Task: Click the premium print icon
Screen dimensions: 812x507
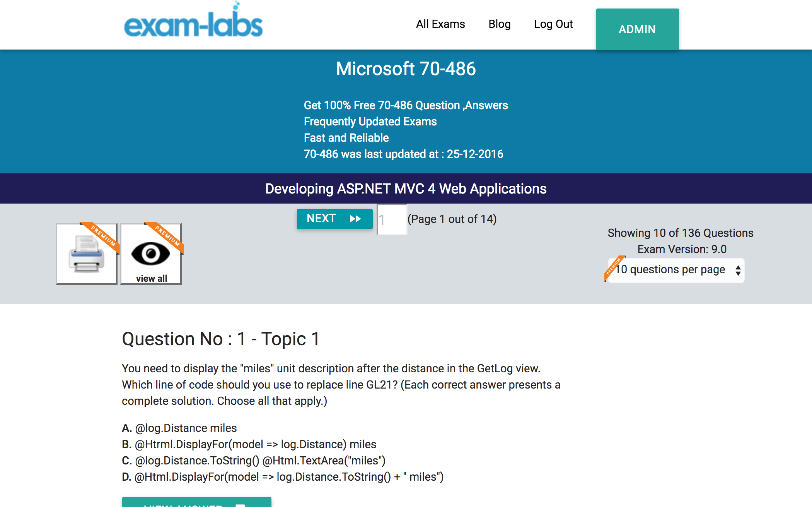Action: point(87,254)
